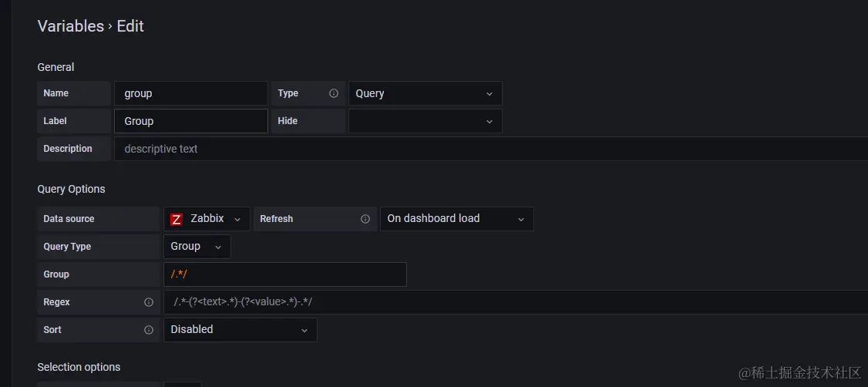
Task: Click the Variables breadcrumb link
Action: pyautogui.click(x=70, y=26)
